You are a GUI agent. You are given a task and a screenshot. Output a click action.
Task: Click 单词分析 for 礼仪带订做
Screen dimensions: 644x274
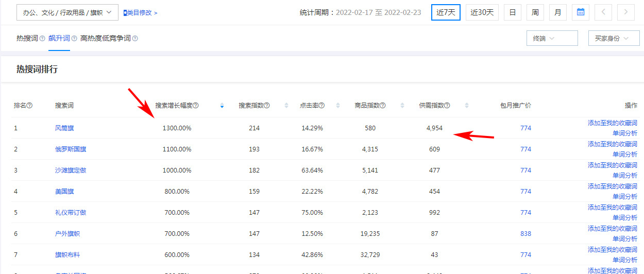[625, 218]
